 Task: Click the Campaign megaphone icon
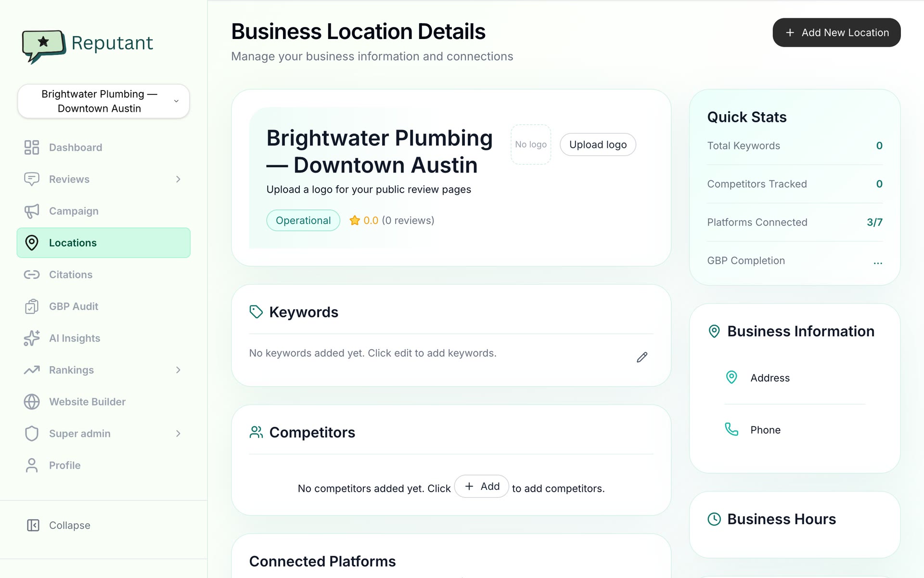32,211
